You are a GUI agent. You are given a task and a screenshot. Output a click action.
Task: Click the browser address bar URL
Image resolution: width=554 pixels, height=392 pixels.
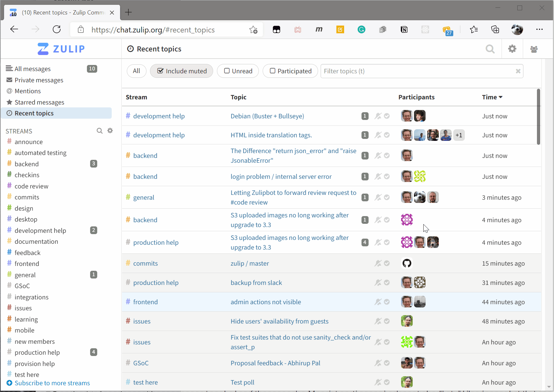pos(153,30)
